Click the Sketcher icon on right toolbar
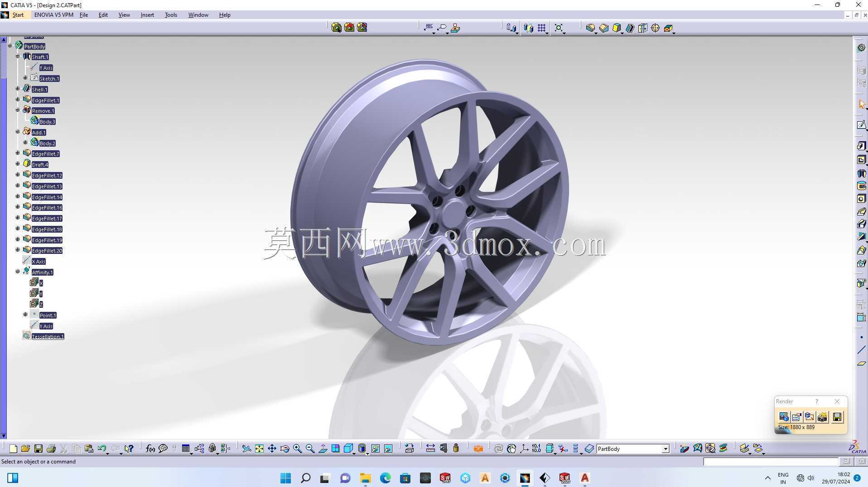The height and width of the screenshot is (487, 868). click(x=862, y=124)
